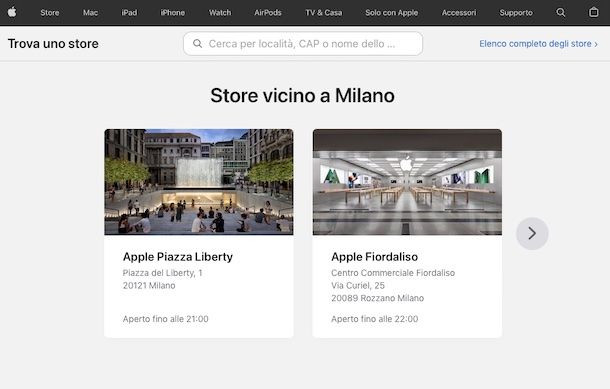Open the Apple Piazza Liberty store title
The width and height of the screenshot is (610, 389).
click(x=178, y=257)
